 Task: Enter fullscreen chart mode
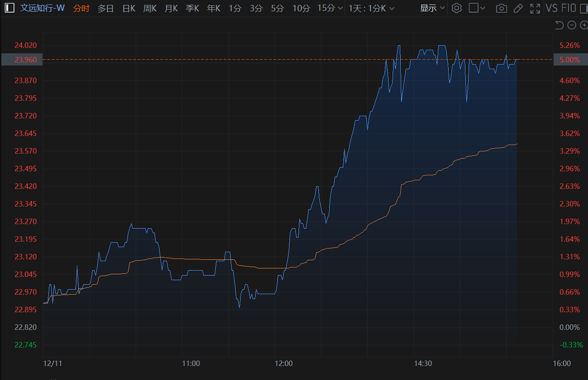click(535, 8)
